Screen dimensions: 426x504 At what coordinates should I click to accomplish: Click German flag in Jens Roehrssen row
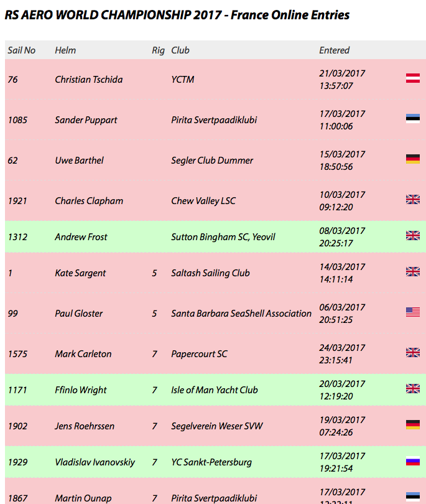tap(412, 424)
